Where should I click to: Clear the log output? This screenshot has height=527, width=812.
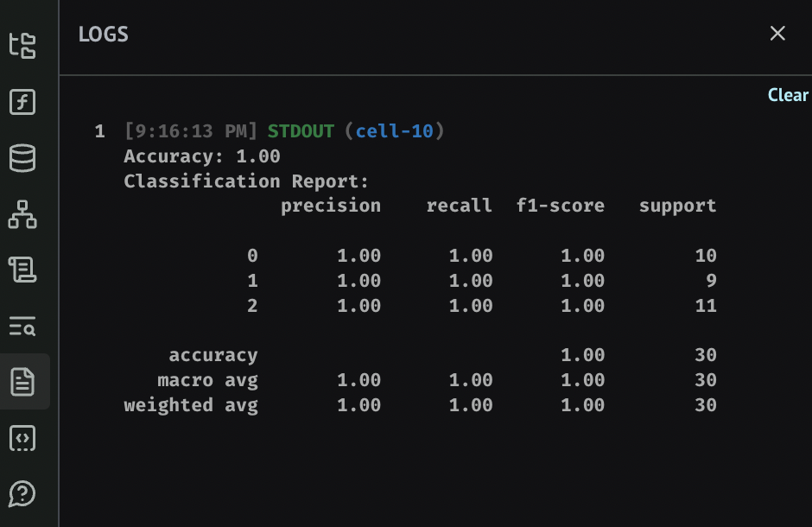click(788, 95)
